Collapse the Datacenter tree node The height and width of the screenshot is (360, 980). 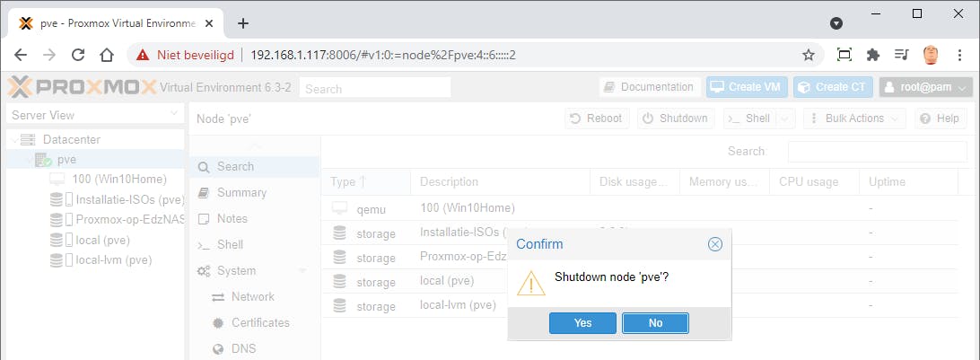(14, 139)
